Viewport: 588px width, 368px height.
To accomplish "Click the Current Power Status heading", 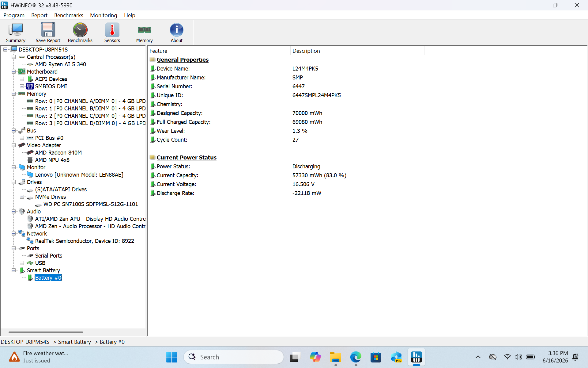I will click(x=187, y=158).
